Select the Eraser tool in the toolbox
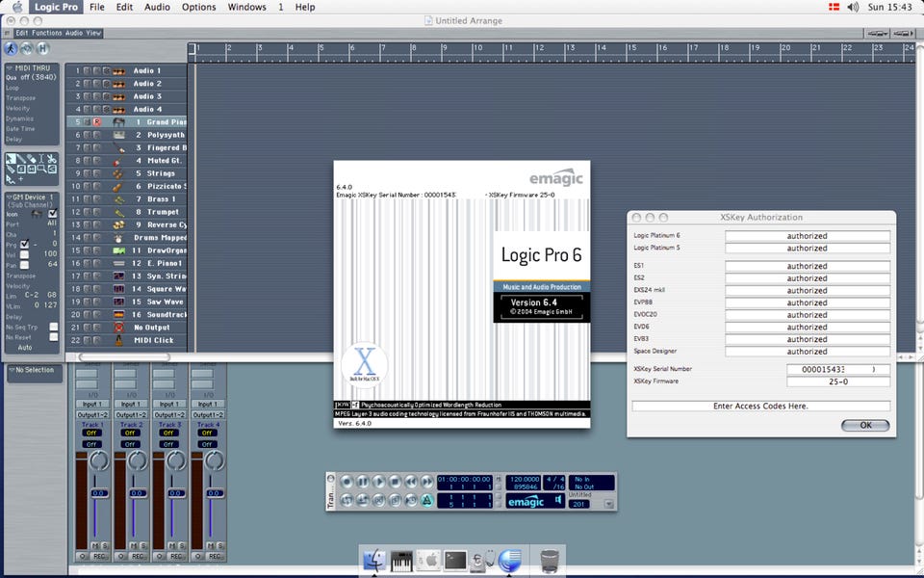 31,158
